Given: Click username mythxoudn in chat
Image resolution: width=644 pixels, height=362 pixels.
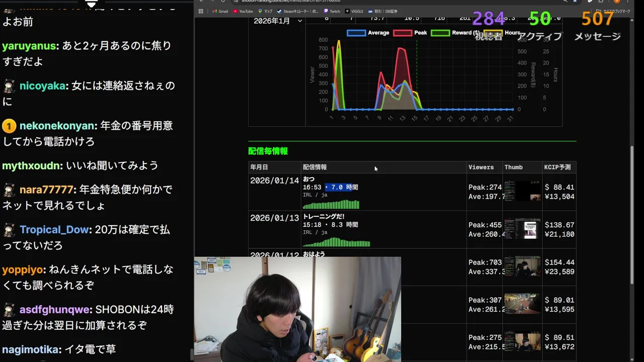Looking at the screenshot, I should (32, 165).
